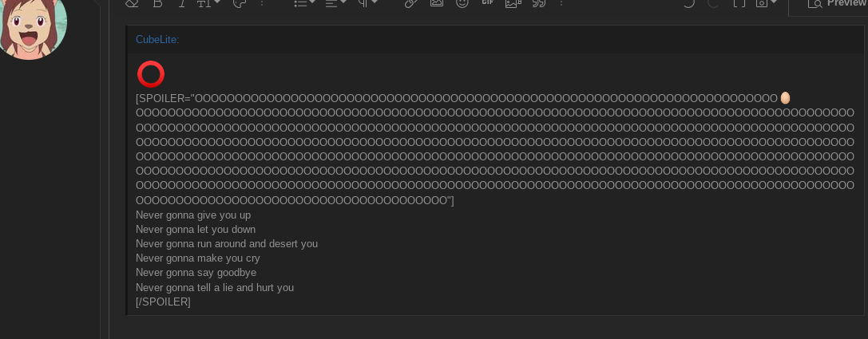Open the text alignment dropdown
The width and height of the screenshot is (868, 339).
tap(335, 2)
